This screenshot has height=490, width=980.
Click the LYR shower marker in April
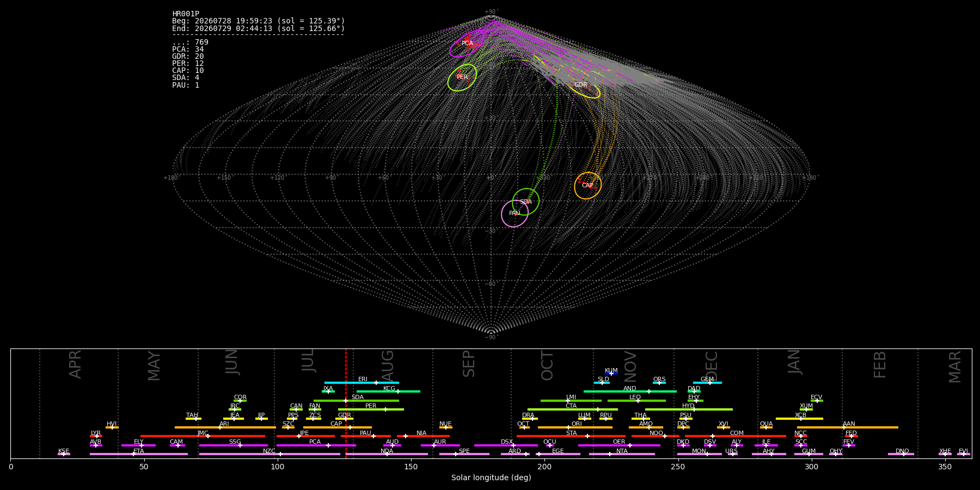coord(96,436)
